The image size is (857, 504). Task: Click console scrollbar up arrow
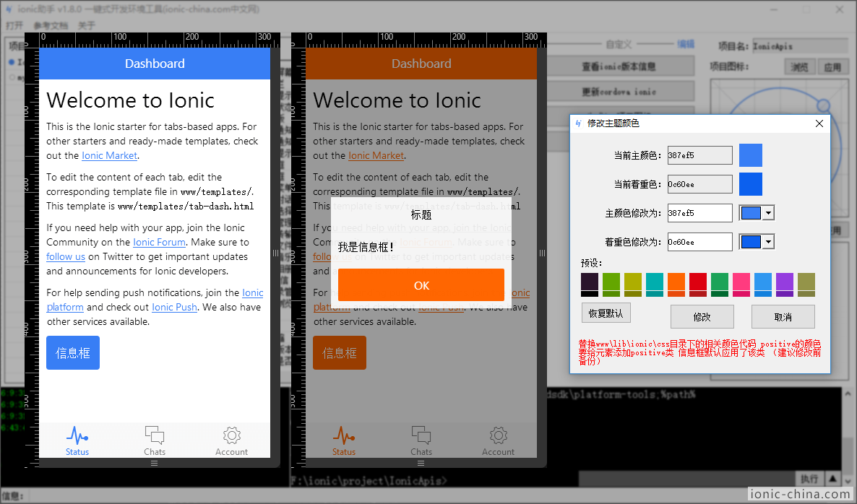[x=848, y=393]
